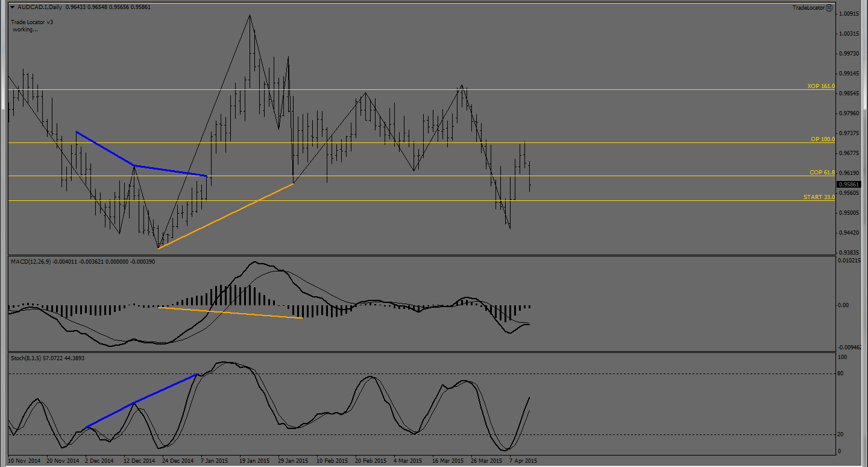
Task: Click the AUDCAD.I,Daily chart title text
Action: [x=40, y=7]
